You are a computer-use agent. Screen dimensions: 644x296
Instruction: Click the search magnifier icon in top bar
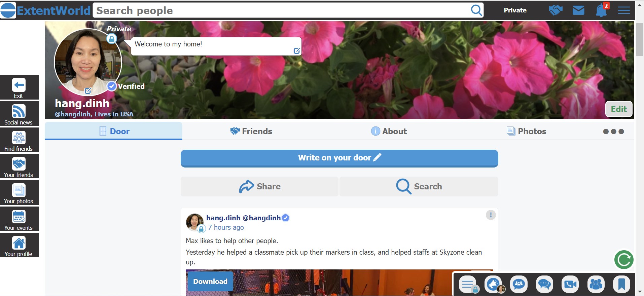pyautogui.click(x=476, y=10)
